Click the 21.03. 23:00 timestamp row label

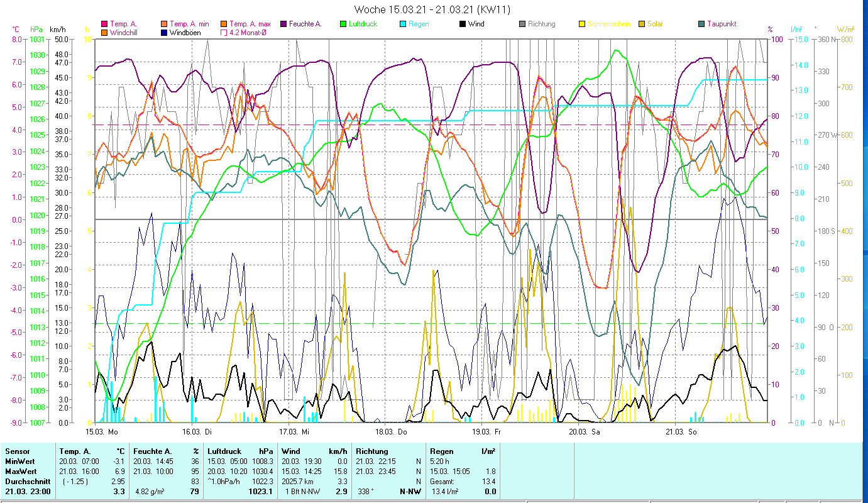tap(28, 492)
